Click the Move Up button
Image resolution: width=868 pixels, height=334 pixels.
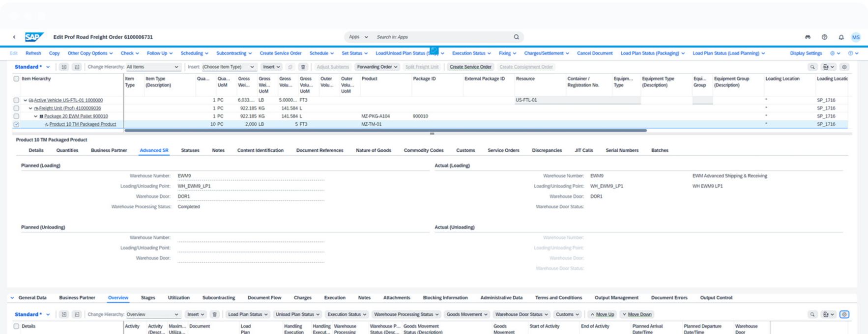(602, 314)
